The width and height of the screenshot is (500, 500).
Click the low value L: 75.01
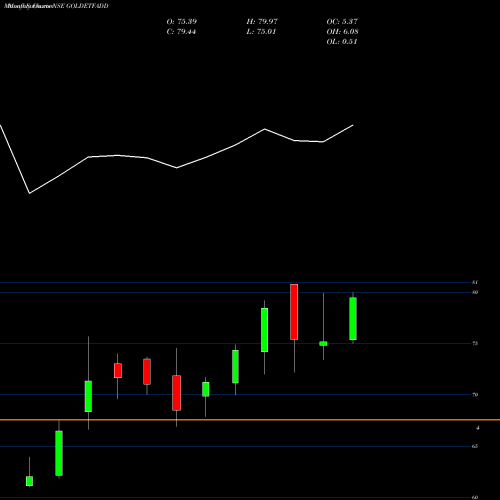pos(261,32)
